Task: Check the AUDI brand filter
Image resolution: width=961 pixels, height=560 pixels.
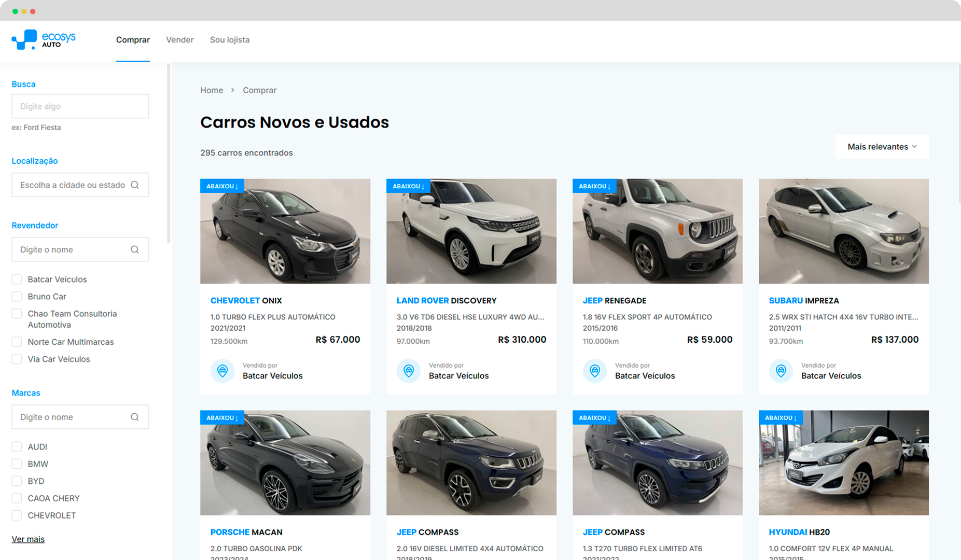Action: coord(17,447)
